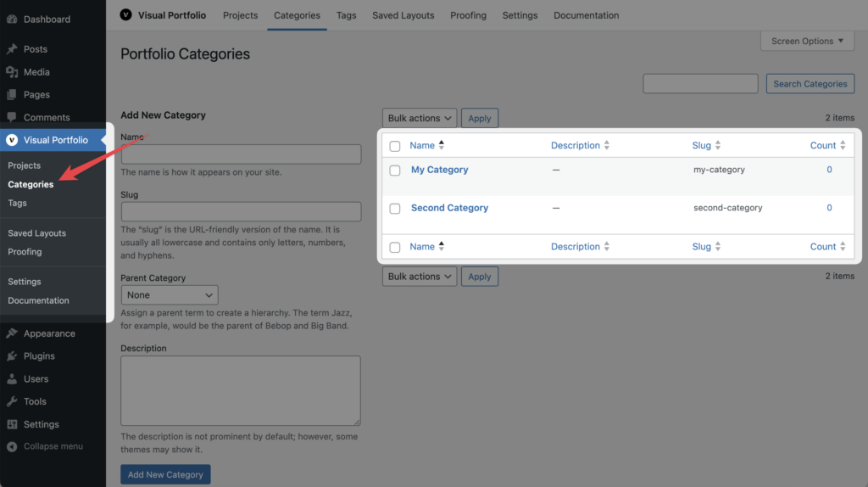Click the Posts pushpin icon

pos(12,49)
